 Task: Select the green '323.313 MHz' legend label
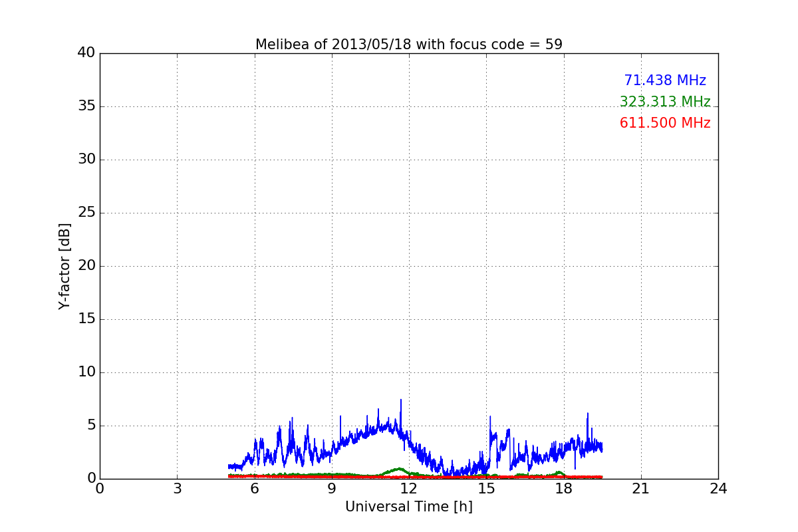(x=665, y=102)
